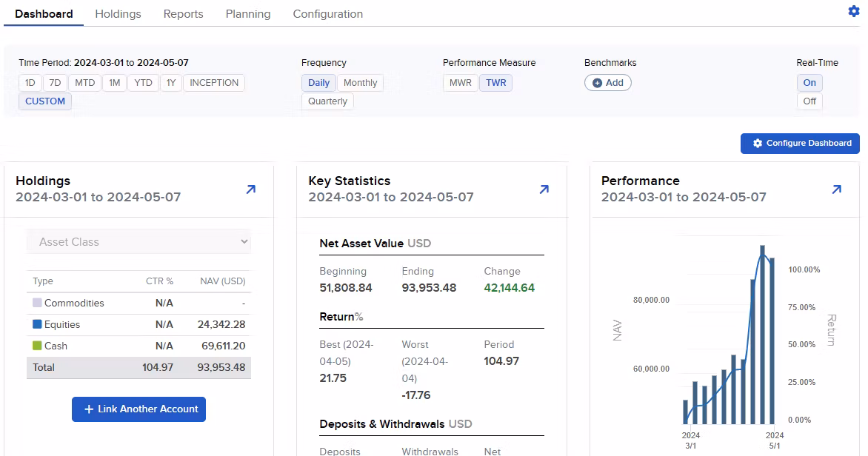
Task: Expand the Performance widget arrow icon
Action: pos(836,190)
